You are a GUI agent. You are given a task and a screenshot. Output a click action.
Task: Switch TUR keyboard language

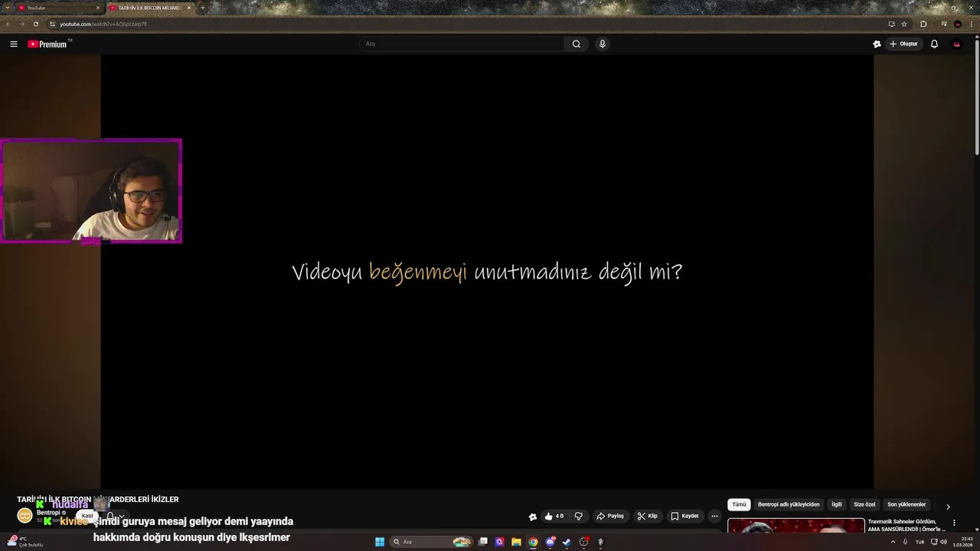[920, 542]
